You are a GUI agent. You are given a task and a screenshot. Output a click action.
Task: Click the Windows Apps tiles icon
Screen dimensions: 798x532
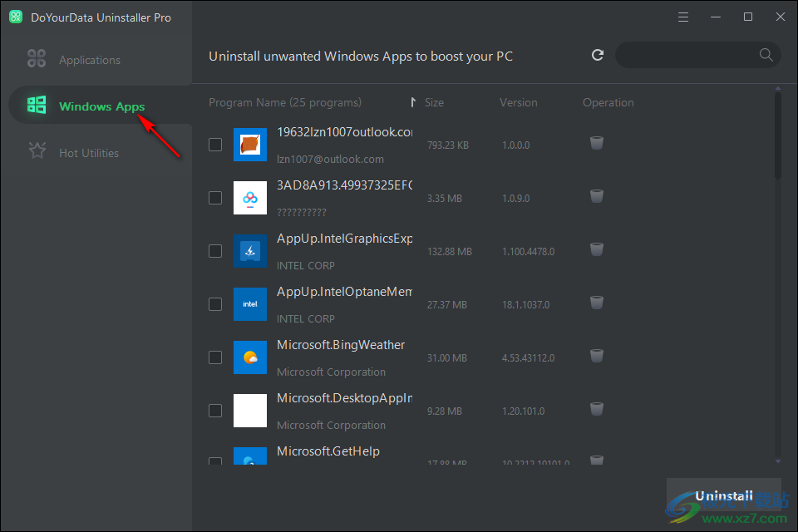pos(36,105)
